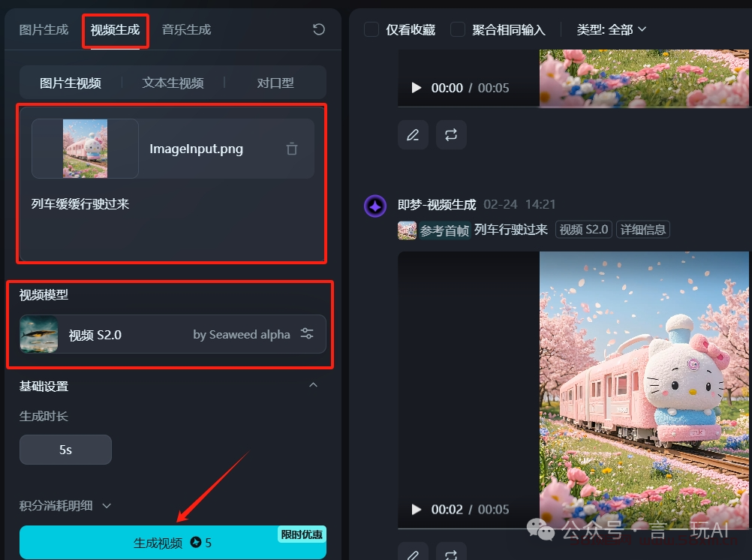This screenshot has width=752, height=560.
Task: Collapse the 基础设置 section chevron
Action: 313,385
